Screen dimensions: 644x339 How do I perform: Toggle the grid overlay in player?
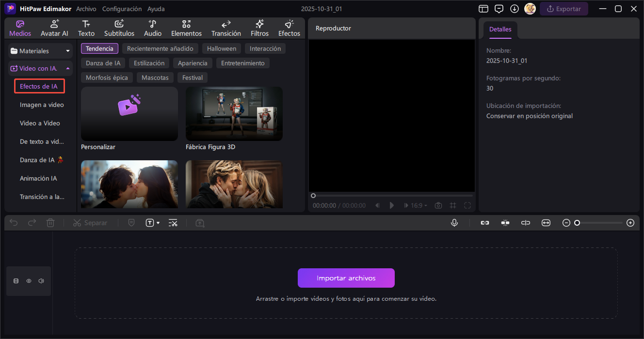(453, 205)
